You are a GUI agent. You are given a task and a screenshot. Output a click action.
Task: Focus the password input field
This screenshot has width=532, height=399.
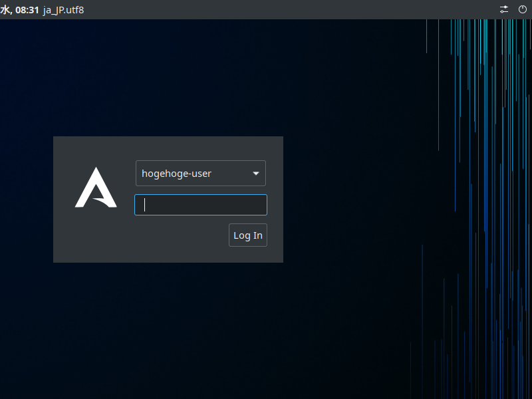tap(201, 205)
